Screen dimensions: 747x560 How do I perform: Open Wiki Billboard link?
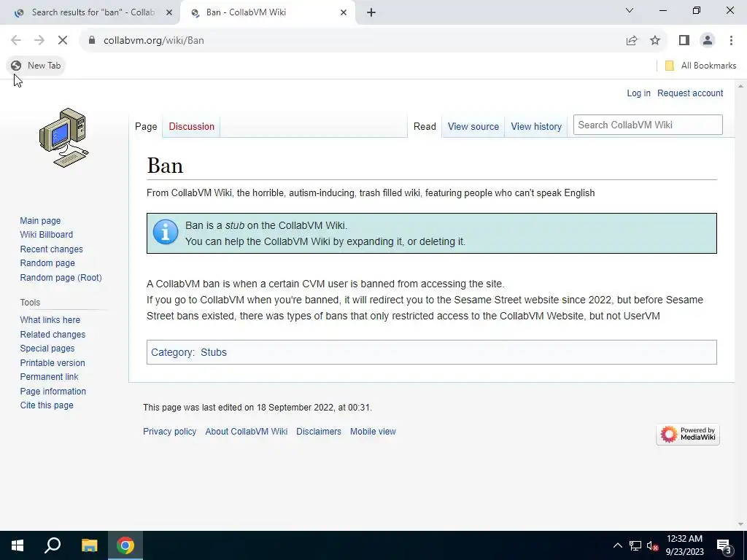pos(46,234)
